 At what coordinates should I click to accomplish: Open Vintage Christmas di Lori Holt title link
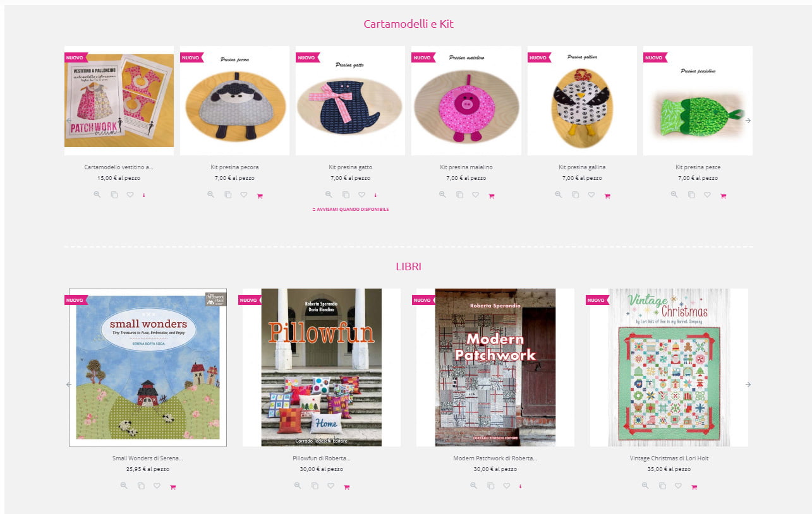[x=669, y=458]
